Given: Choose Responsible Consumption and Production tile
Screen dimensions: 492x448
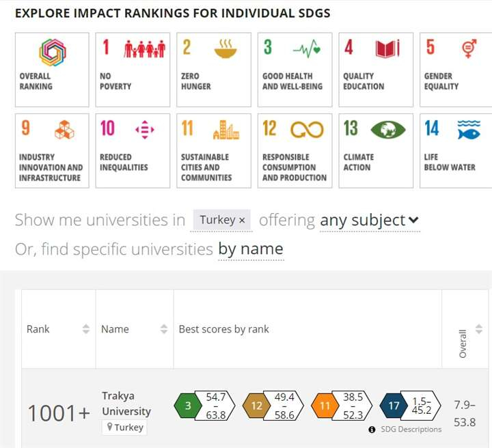Looking at the screenshot, I should pos(295,150).
